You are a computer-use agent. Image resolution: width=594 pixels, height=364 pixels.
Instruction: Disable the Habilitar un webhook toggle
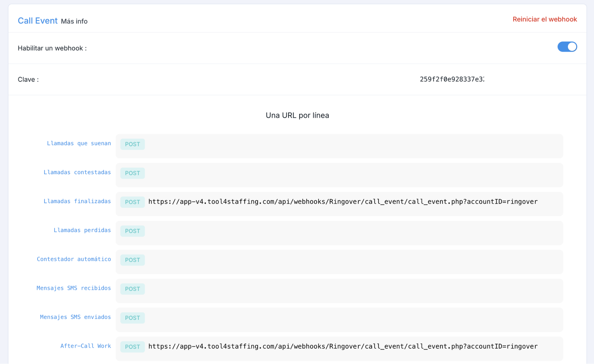(x=567, y=47)
